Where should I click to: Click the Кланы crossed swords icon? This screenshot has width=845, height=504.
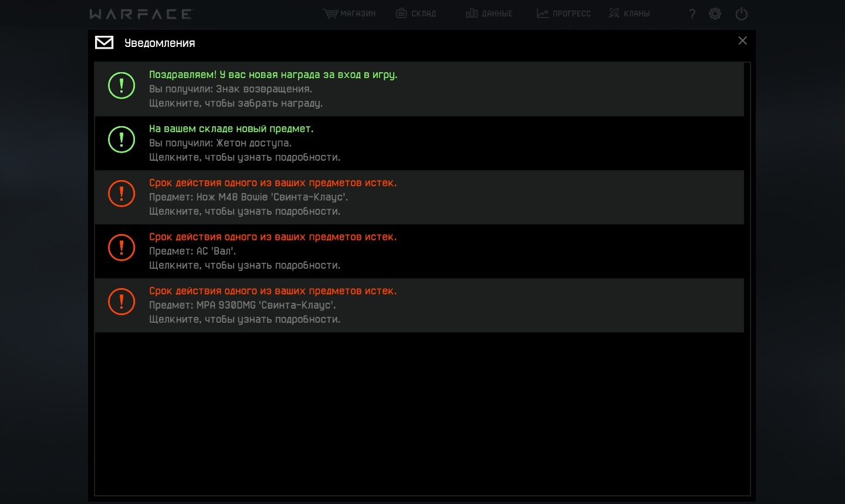pos(614,13)
